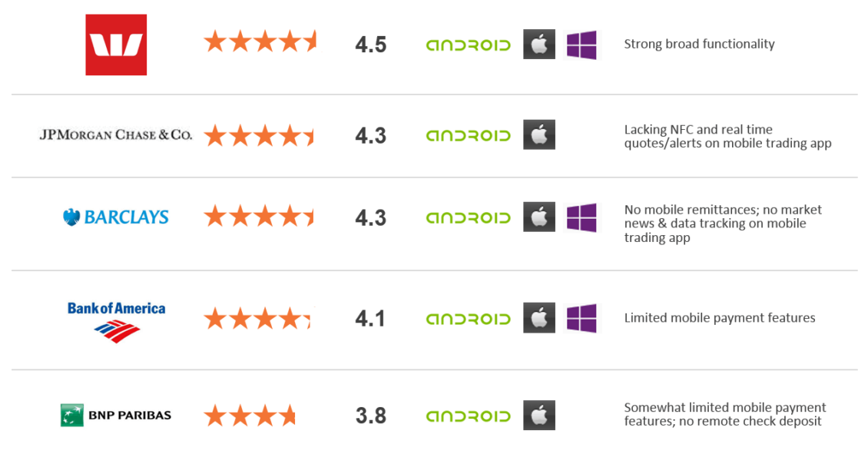
Task: Click the red Westpac logo
Action: tap(116, 45)
